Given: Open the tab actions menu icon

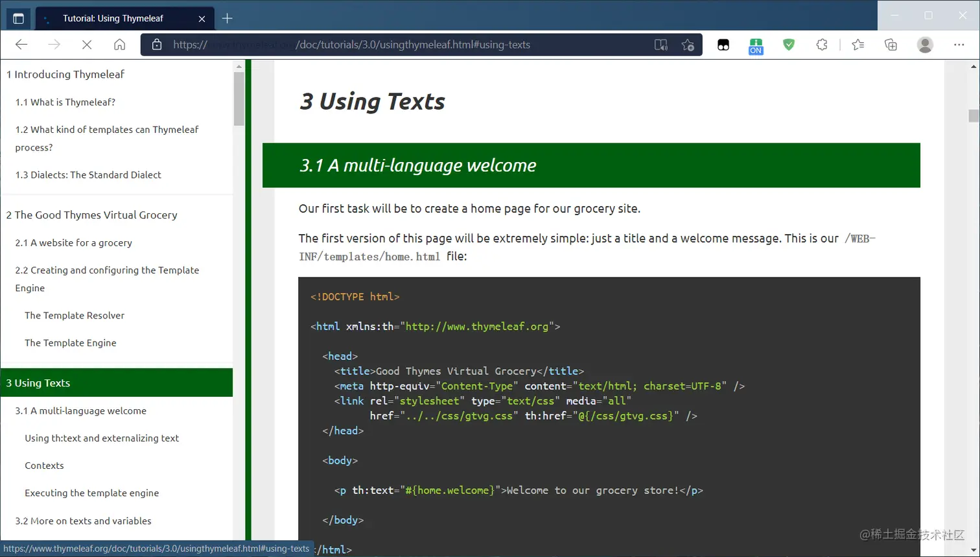Looking at the screenshot, I should (x=18, y=18).
